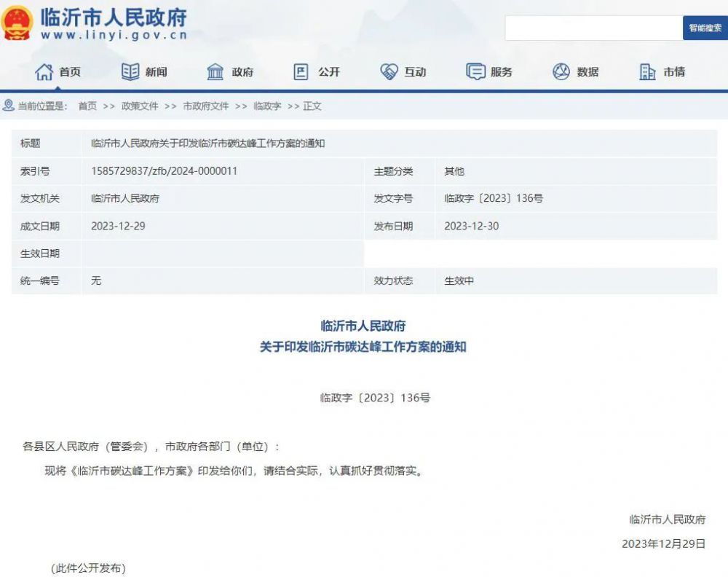Focus the site search input field
Screen dimensions: 728x577
point(593,28)
